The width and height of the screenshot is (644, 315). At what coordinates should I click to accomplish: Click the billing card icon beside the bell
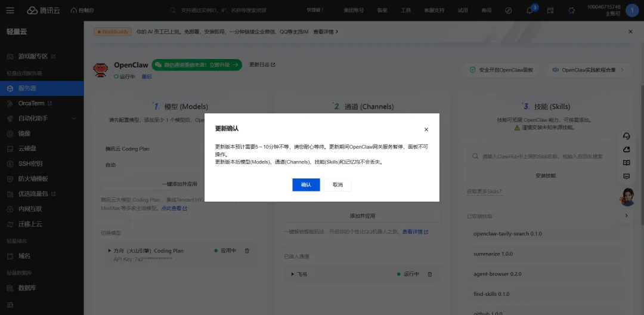click(550, 11)
